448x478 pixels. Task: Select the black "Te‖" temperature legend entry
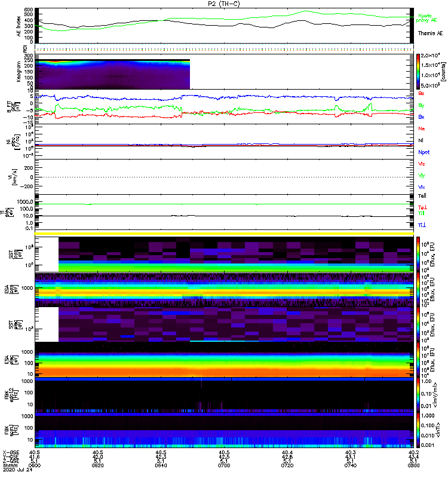pyautogui.click(x=422, y=196)
